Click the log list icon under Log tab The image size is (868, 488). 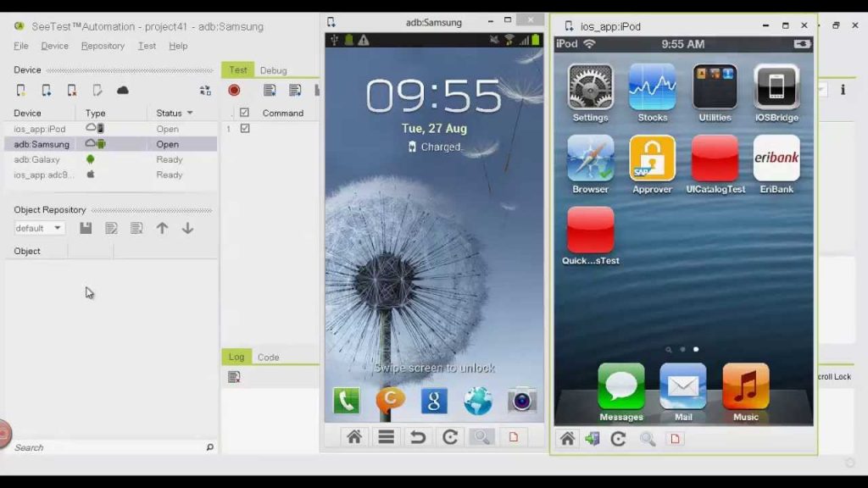tap(234, 377)
